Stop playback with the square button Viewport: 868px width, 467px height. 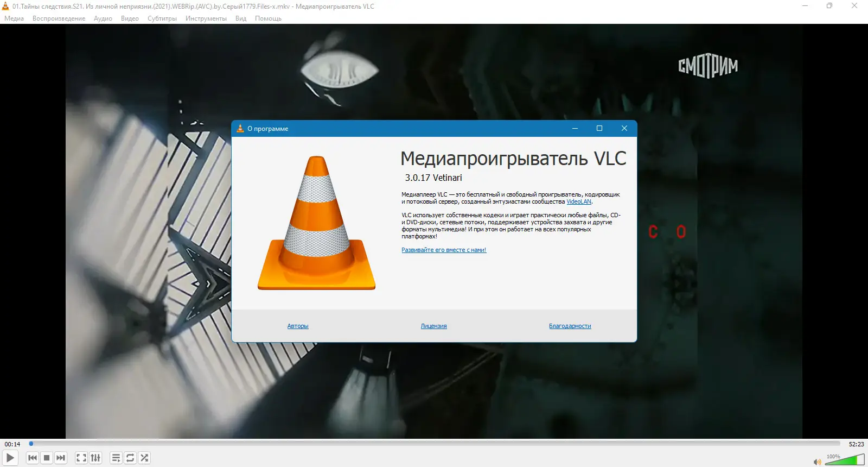(x=47, y=458)
